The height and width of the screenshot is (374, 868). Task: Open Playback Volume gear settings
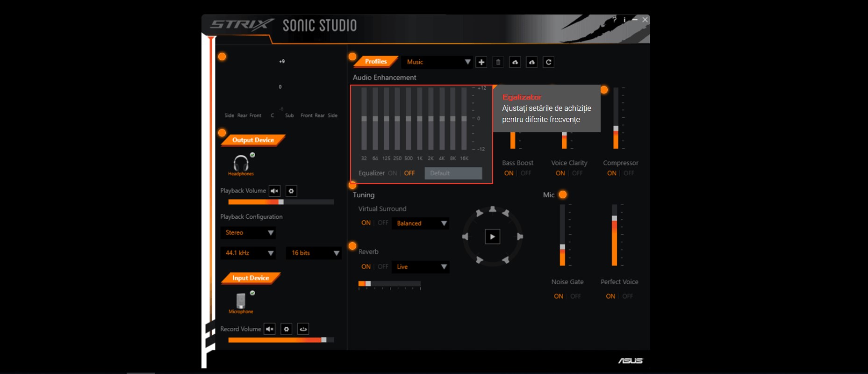pos(291,191)
